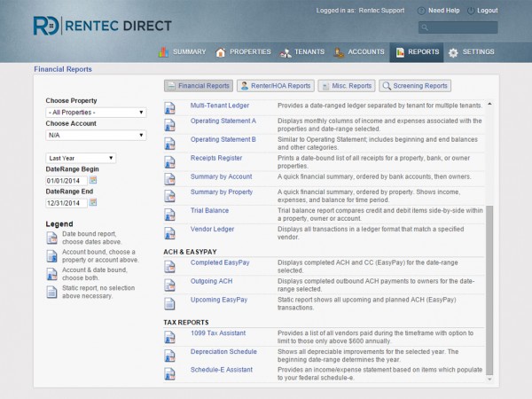This screenshot has width=532, height=399.
Task: Click the Properties house icon
Action: point(221,52)
